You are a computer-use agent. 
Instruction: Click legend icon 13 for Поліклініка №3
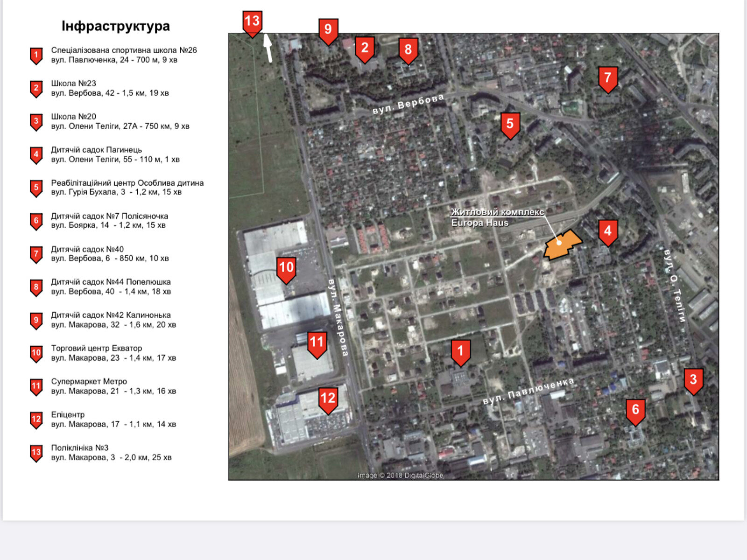point(36,453)
